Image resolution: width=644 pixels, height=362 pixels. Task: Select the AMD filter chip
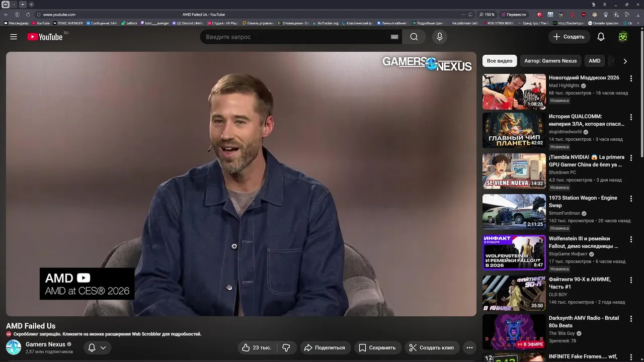(595, 61)
